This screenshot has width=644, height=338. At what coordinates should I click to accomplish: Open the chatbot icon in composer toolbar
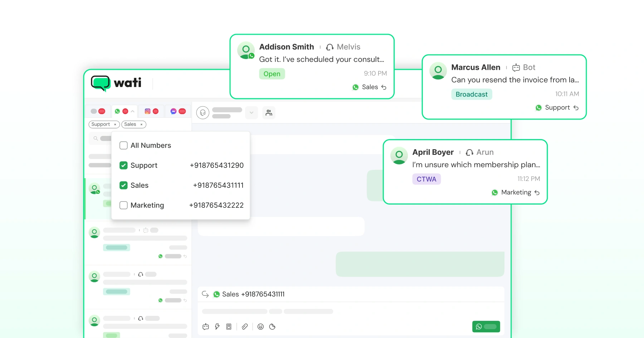tap(206, 327)
